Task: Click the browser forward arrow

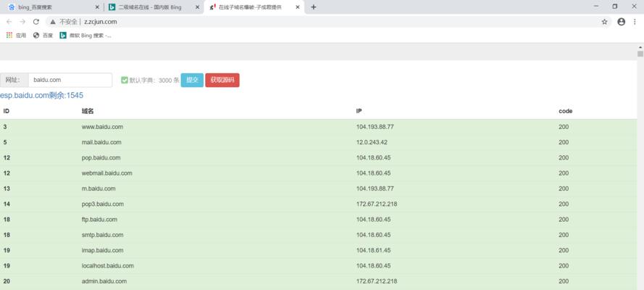Action: point(22,22)
